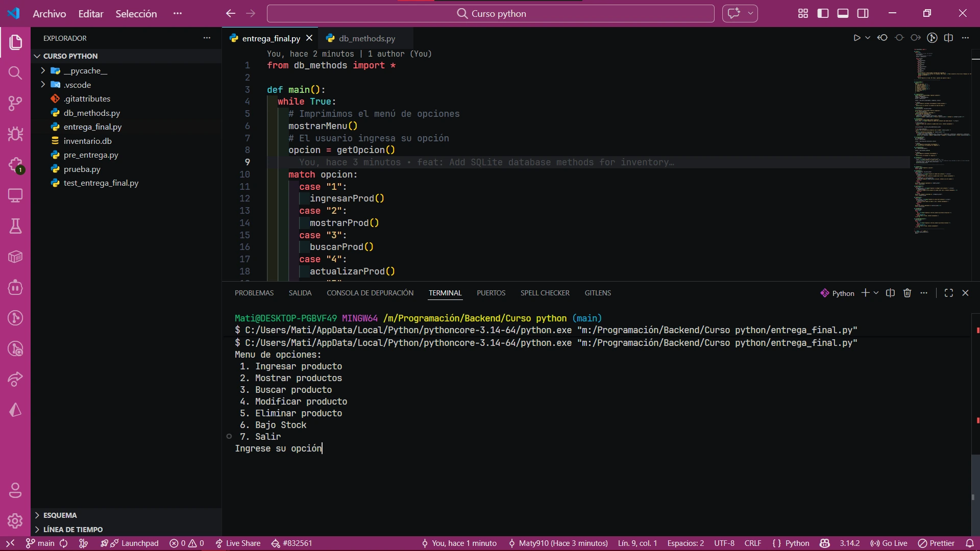Start Live Share session
Screen dimensions: 980x551
[238, 543]
